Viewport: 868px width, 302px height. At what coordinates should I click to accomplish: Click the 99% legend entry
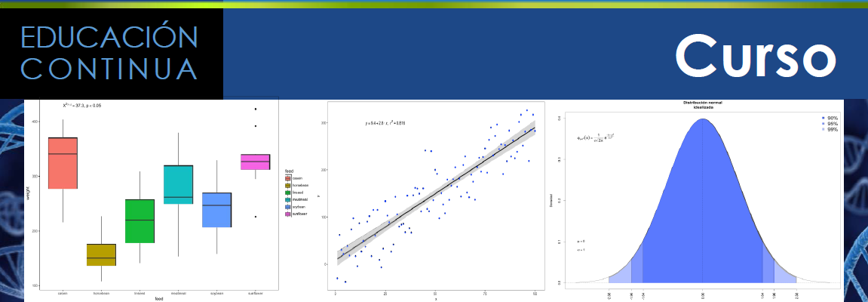click(x=830, y=129)
